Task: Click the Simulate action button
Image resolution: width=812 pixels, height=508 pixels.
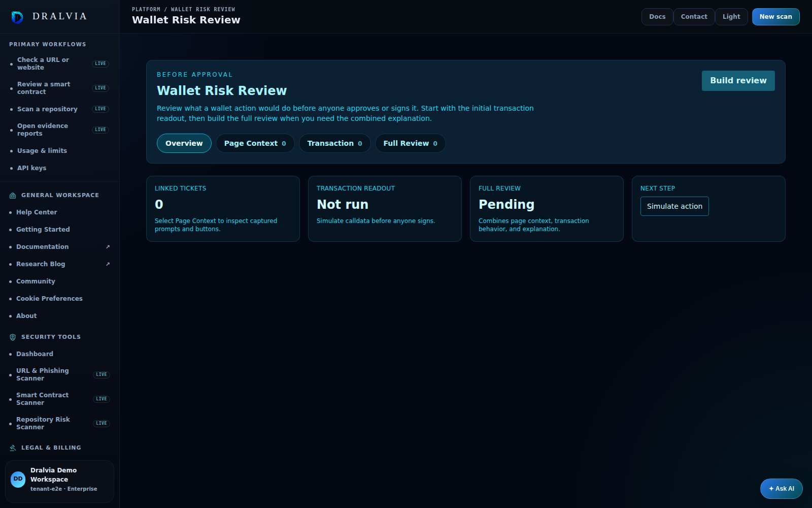Action: coord(674,206)
